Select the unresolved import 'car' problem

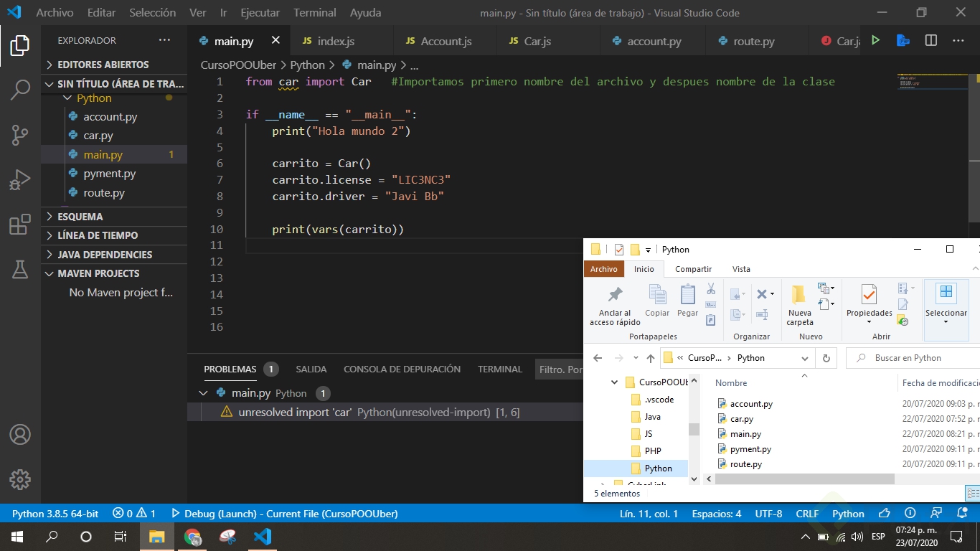(x=385, y=412)
